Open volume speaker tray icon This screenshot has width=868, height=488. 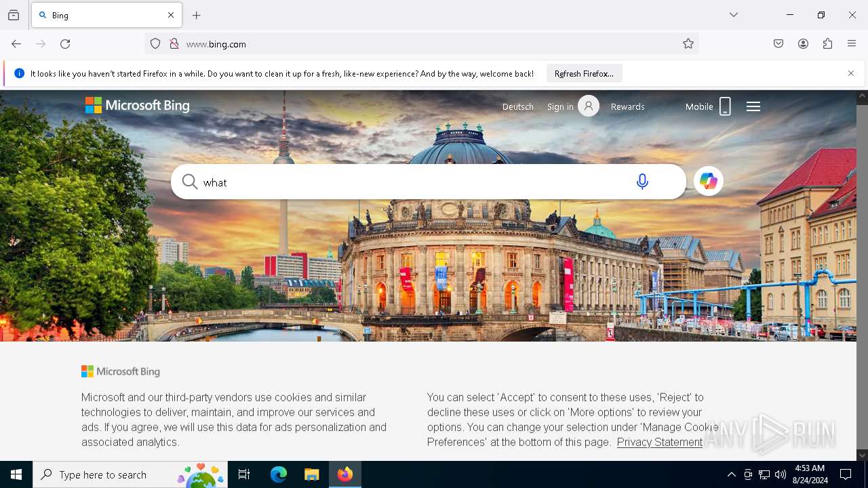(781, 474)
